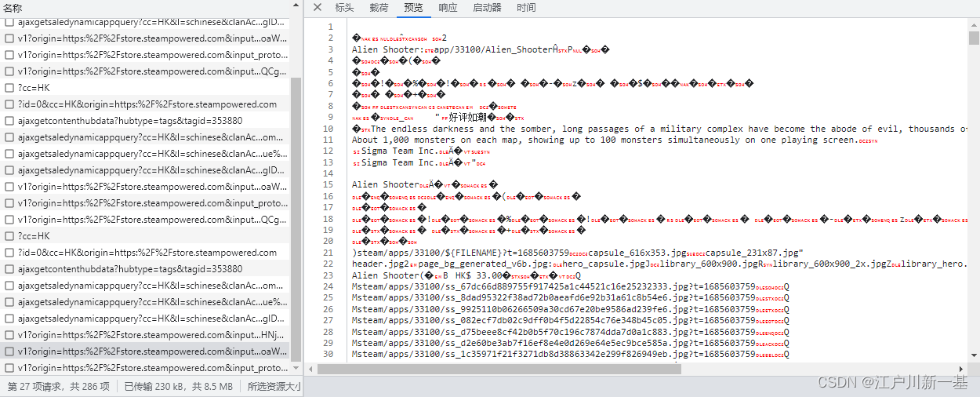Click line number 20 in the preview gutter
The image size is (980, 397).
328,242
